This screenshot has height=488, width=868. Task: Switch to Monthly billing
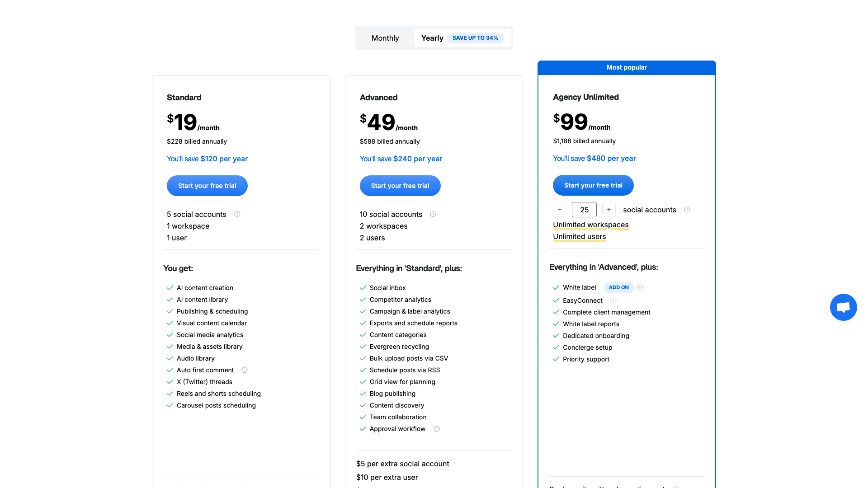pos(385,38)
